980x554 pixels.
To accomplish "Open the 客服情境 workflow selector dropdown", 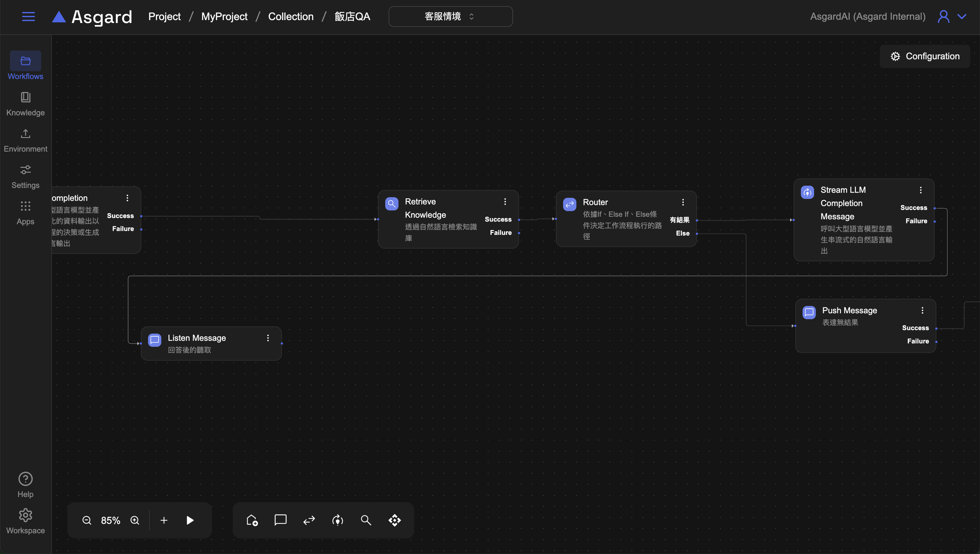I will click(450, 17).
